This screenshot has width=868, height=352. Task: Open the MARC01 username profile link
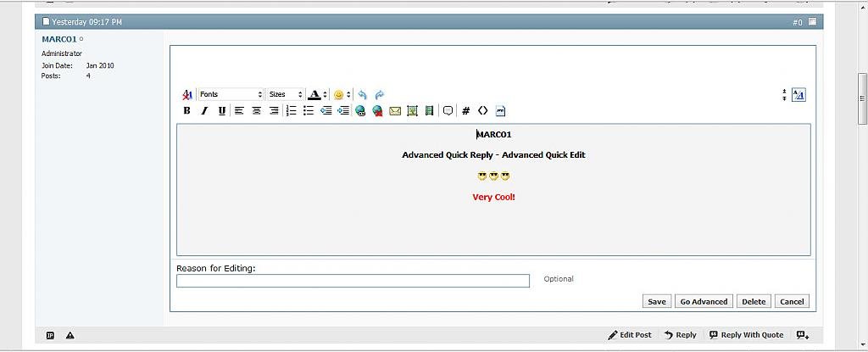58,39
